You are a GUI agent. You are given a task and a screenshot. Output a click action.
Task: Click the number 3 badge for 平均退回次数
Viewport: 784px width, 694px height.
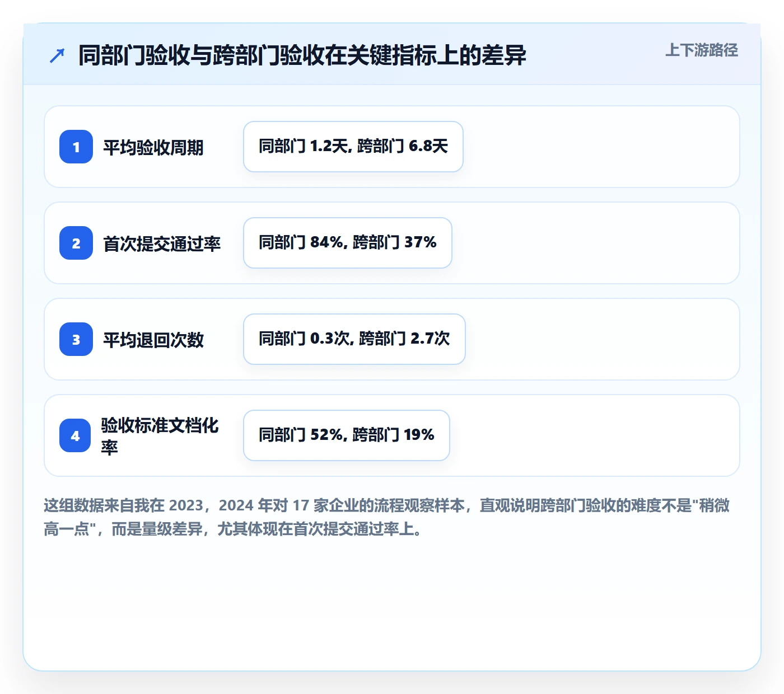76,339
